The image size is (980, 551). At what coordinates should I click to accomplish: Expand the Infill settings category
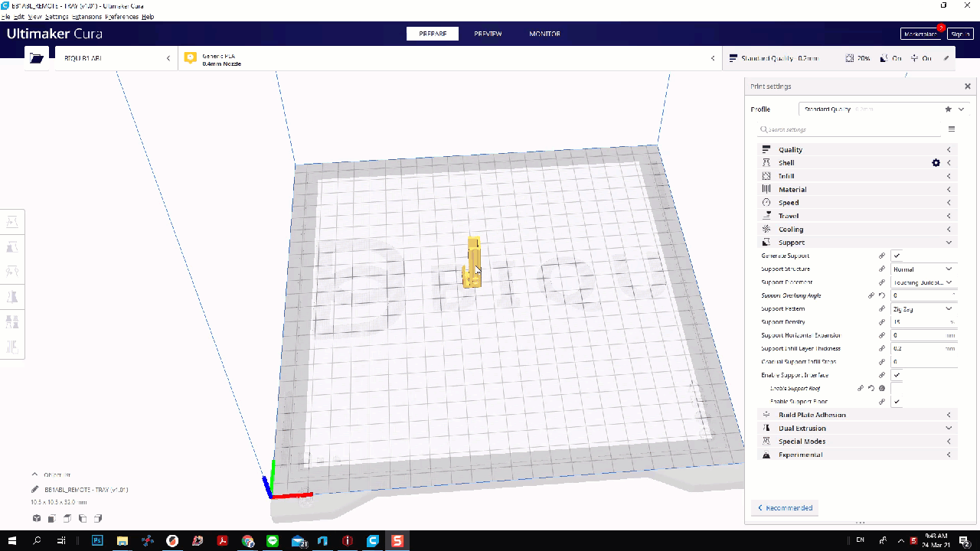857,176
